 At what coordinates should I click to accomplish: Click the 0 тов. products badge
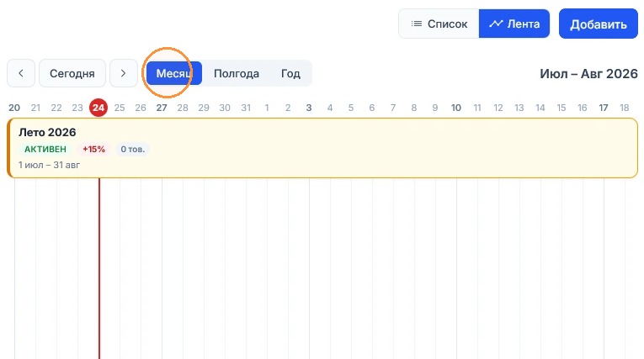(x=133, y=149)
